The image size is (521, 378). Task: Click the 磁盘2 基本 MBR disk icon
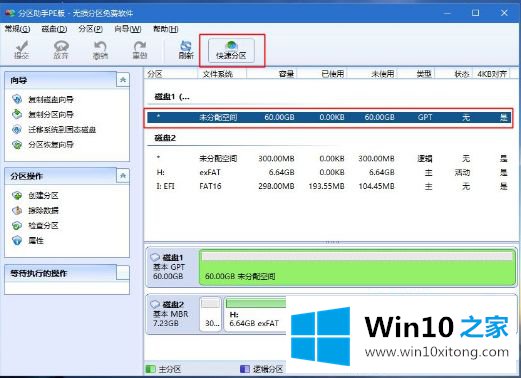(x=155, y=304)
